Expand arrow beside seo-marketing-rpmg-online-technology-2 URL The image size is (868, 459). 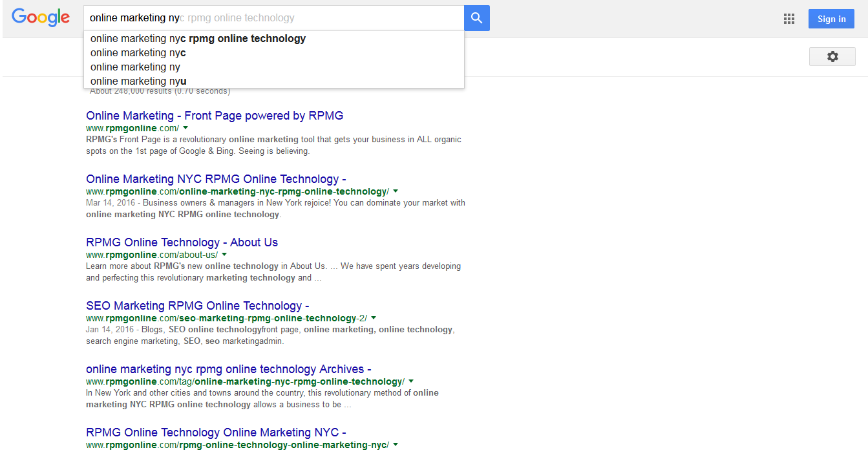374,318
